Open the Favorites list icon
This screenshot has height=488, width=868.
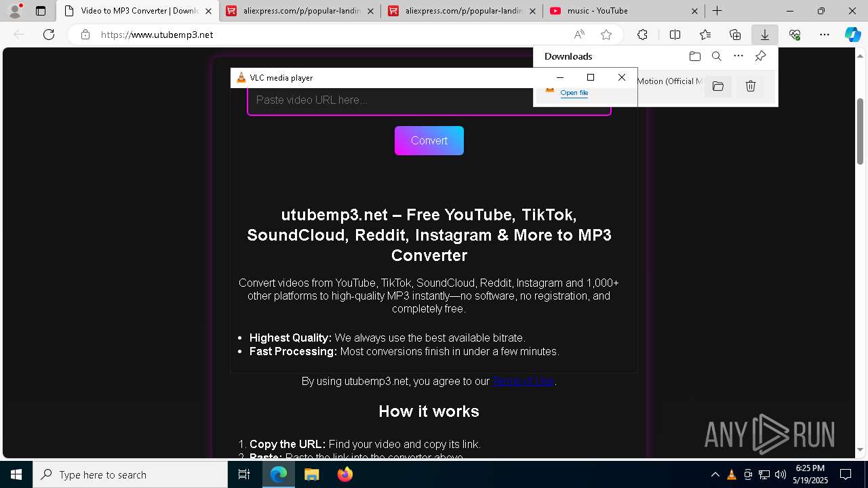pos(705,35)
